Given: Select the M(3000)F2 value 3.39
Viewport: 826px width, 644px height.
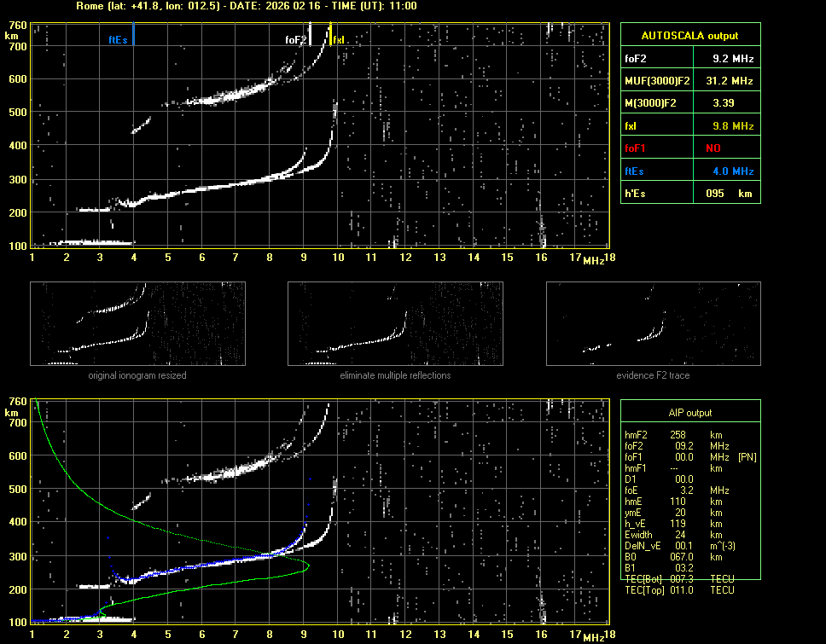Looking at the screenshot, I should (x=724, y=103).
